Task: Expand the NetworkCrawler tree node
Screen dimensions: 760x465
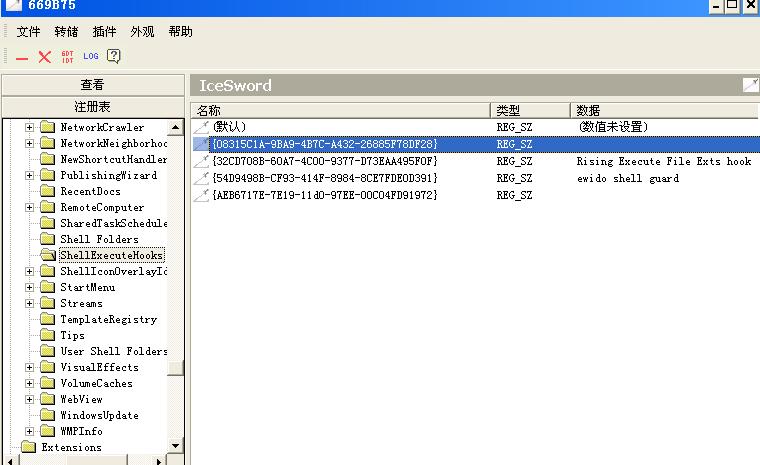Action: [30, 127]
